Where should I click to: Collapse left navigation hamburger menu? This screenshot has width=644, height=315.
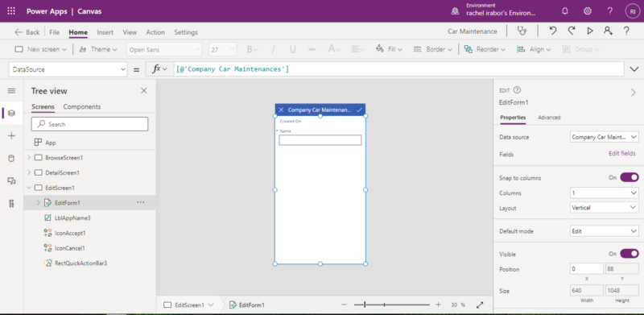point(11,91)
